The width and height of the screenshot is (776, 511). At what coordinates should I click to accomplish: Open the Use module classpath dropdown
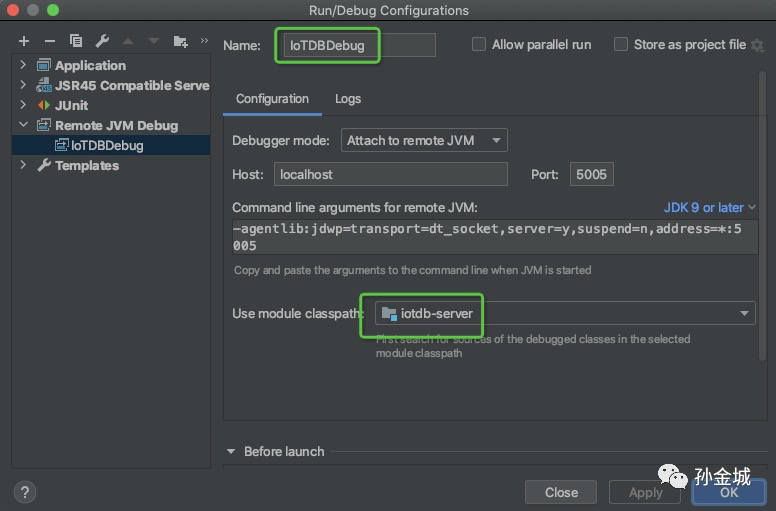pos(565,314)
